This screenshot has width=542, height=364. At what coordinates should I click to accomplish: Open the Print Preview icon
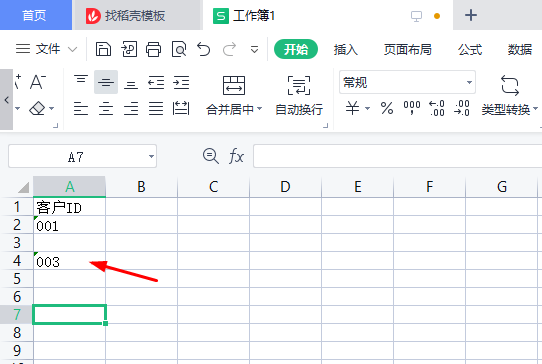[179, 49]
